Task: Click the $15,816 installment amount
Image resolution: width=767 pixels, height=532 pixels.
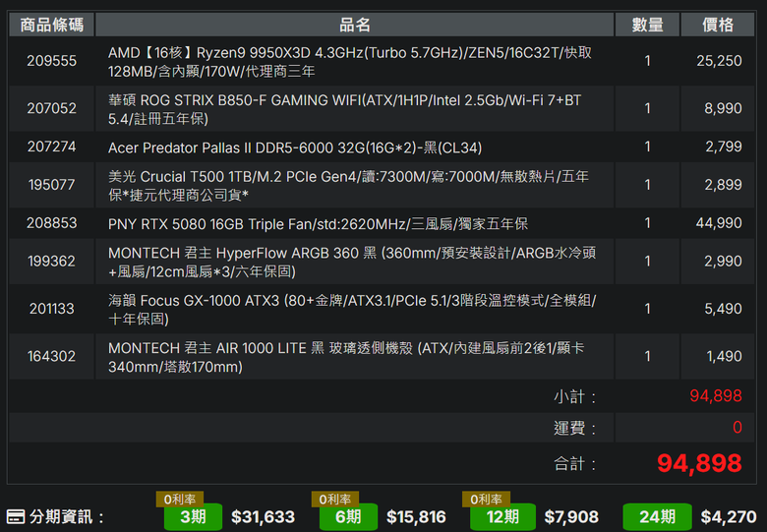Action: (x=416, y=517)
